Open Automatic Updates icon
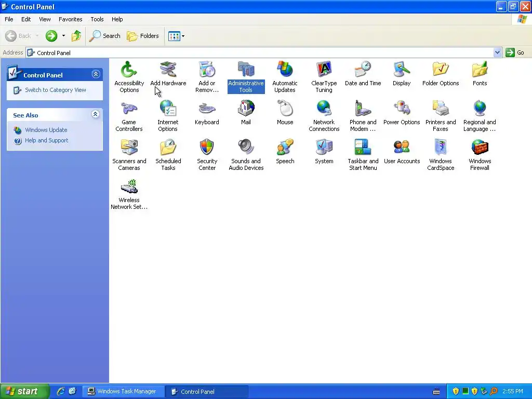The image size is (532, 399). click(285, 70)
